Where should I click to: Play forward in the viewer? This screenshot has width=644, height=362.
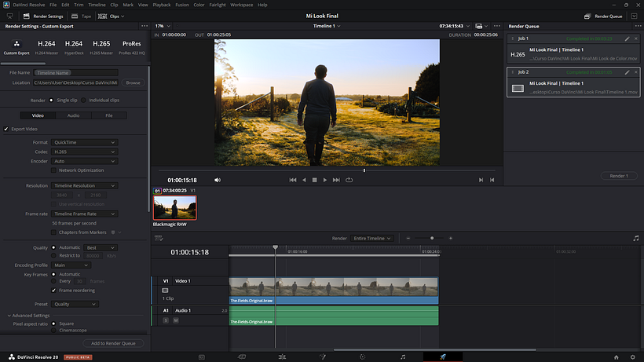click(325, 180)
